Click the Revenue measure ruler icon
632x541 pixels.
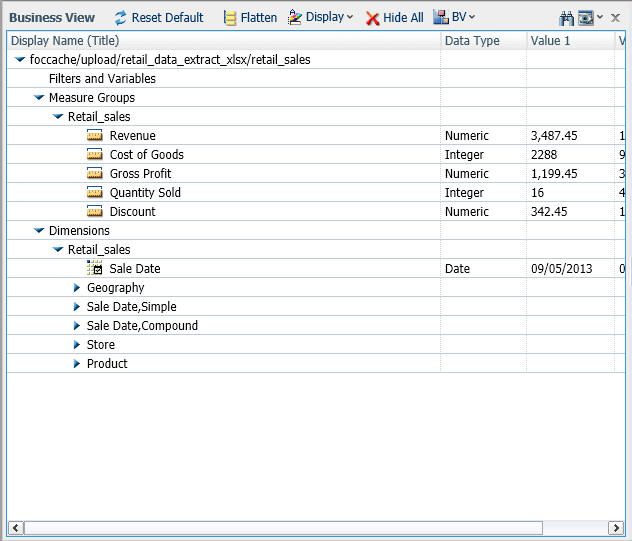click(x=95, y=135)
